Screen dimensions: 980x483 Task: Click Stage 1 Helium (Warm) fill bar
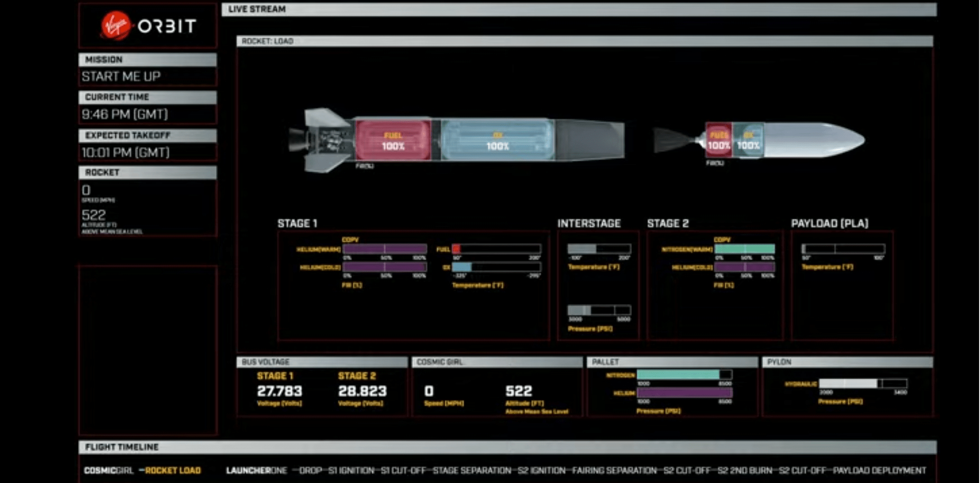(x=385, y=249)
